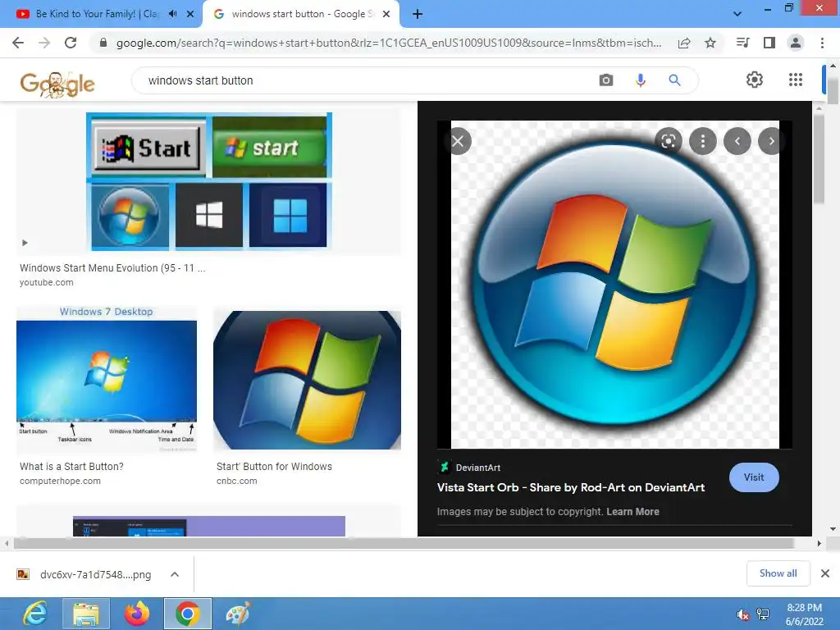Screen dimensions: 840x630
Task: Click Start' Button for Windows caption
Action: pyautogui.click(x=274, y=467)
